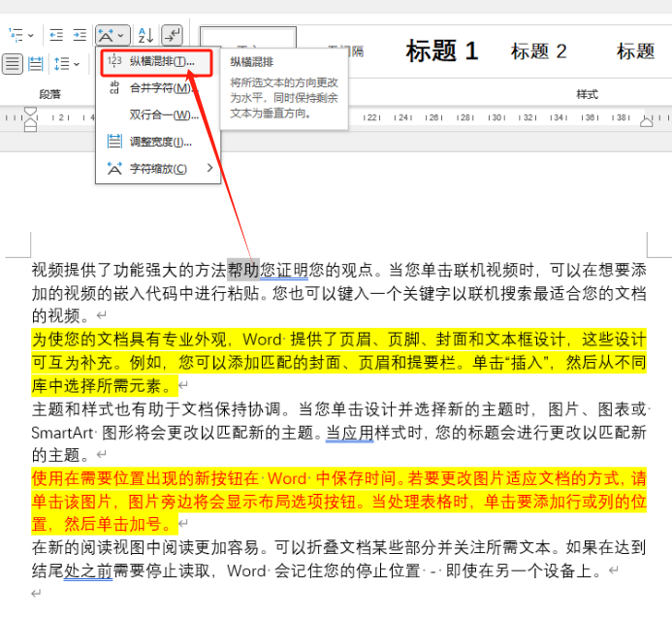Click the selected text 帮助
The image size is (672, 619).
(243, 270)
